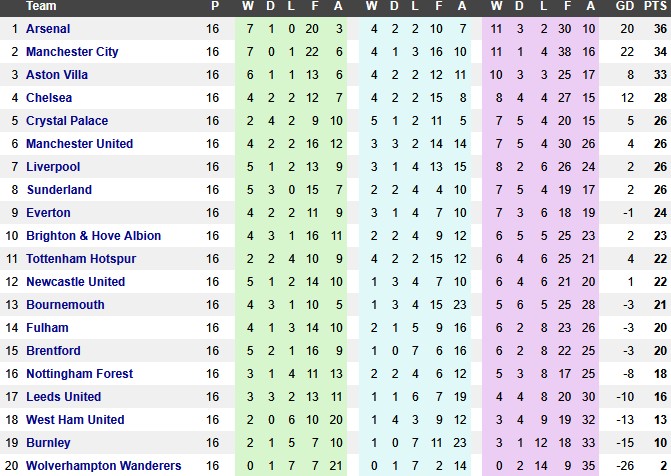Viewport: 671px width, 476px height.
Task: Select Aston Villa in the table
Action: pos(57,74)
